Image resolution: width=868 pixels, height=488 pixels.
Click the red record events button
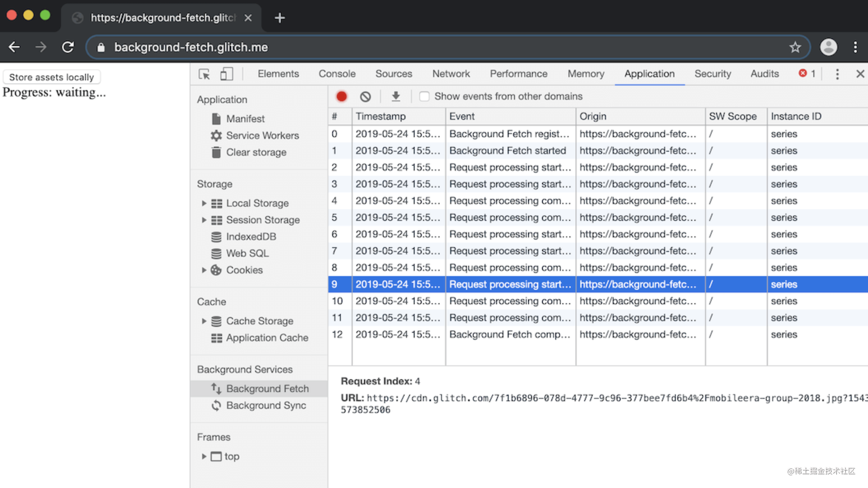click(x=341, y=96)
